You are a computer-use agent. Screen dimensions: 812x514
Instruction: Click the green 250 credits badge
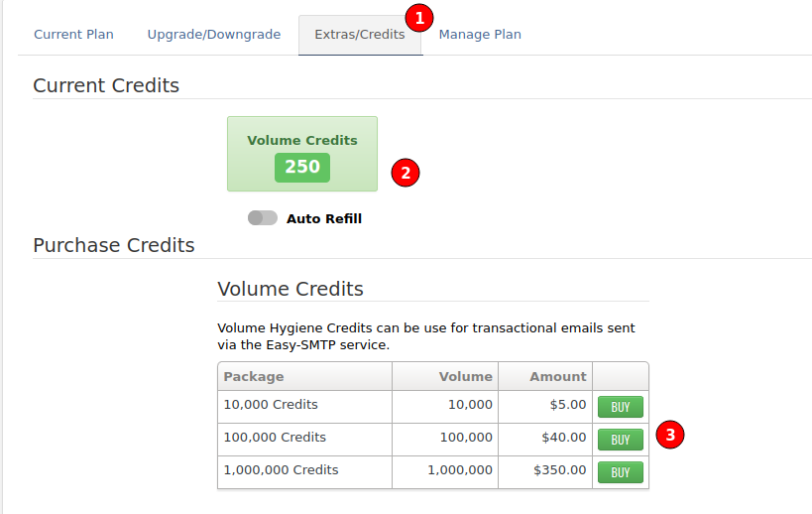coord(302,168)
